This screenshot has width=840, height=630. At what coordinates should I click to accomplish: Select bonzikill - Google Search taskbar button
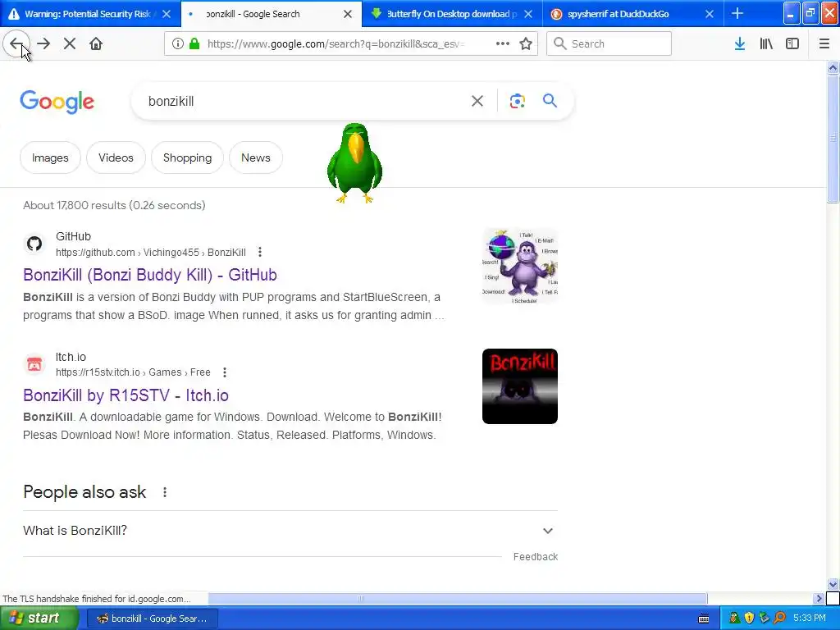click(x=152, y=619)
